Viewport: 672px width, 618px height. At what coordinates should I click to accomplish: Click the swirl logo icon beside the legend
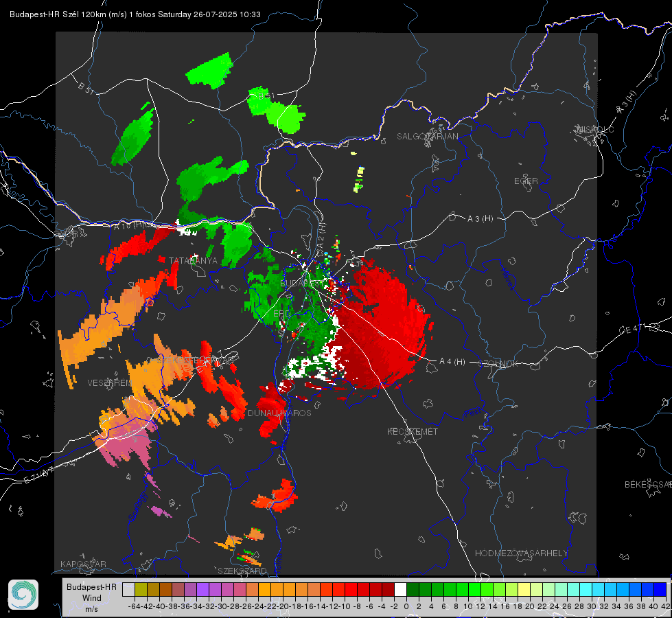[x=23, y=595]
